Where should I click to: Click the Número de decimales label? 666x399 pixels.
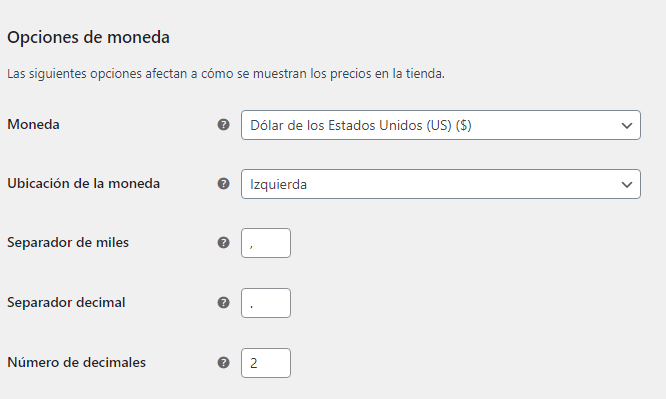tap(76, 362)
